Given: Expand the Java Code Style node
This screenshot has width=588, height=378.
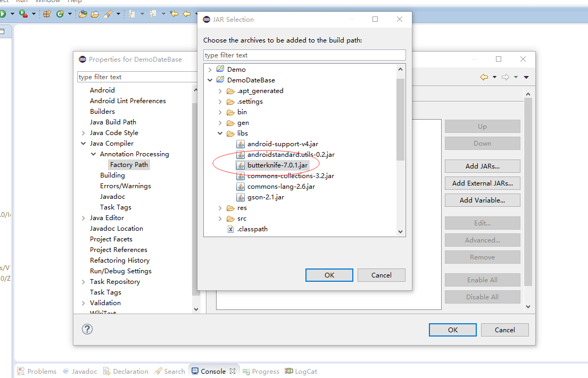Looking at the screenshot, I should click(83, 133).
